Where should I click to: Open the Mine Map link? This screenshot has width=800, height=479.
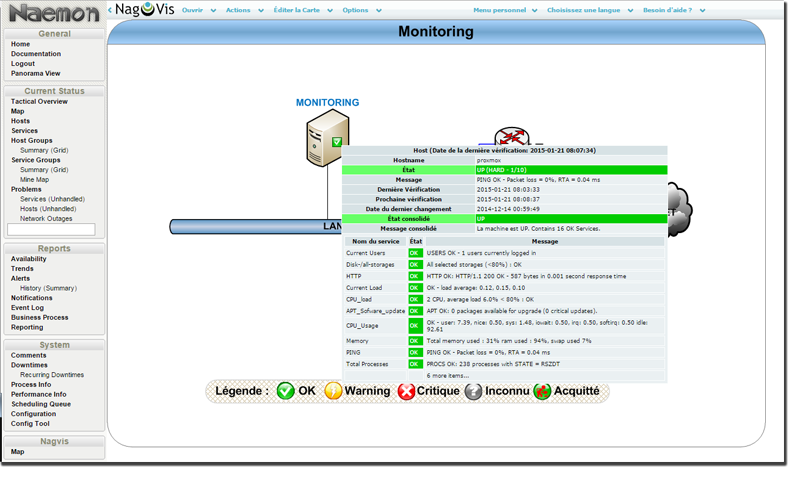35,180
